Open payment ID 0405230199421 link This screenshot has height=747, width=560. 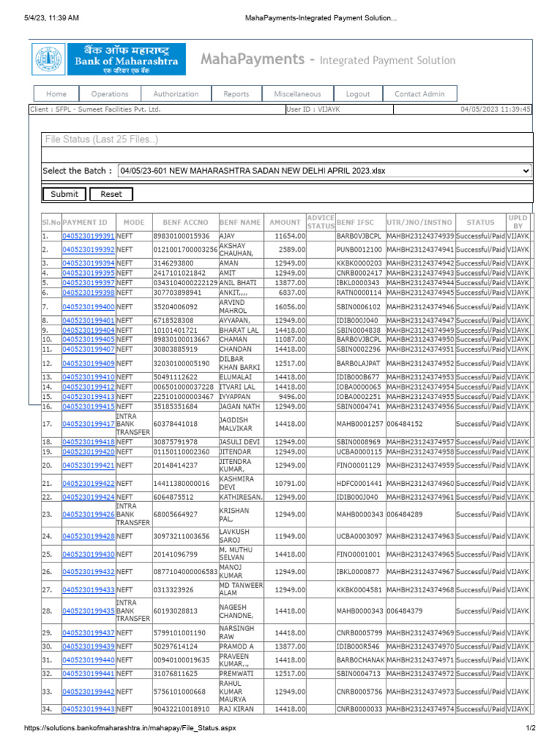pyautogui.click(x=88, y=465)
